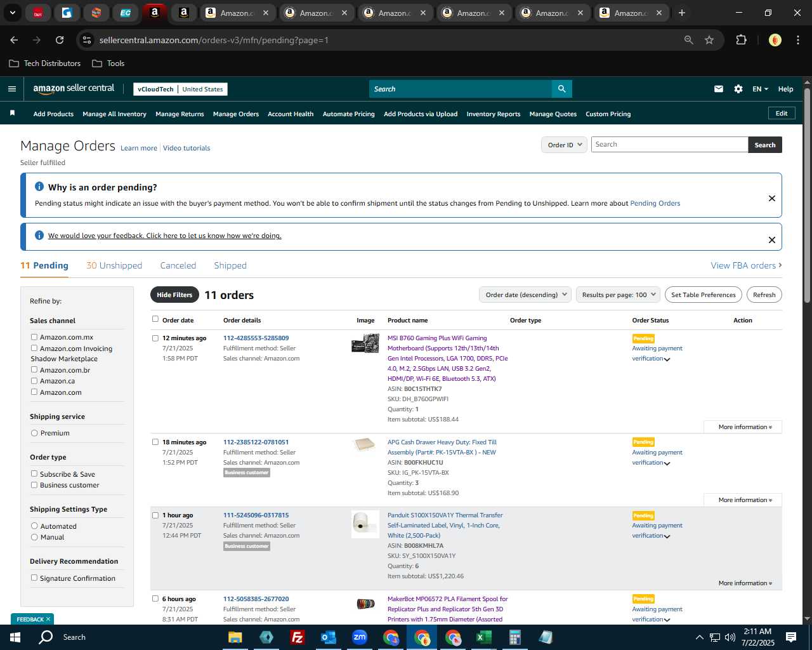Click the info icon beside 'Why is an order pending?'
Screen dimensions: 812x650
click(x=39, y=187)
